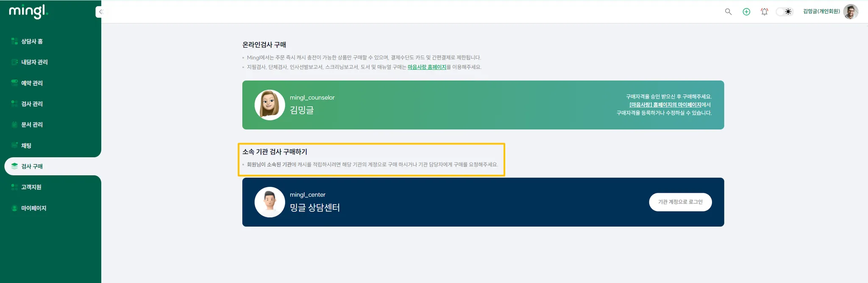Click the 소속 기관 검사 구매하기 heading
Screen dimensions: 868x283
click(x=275, y=152)
